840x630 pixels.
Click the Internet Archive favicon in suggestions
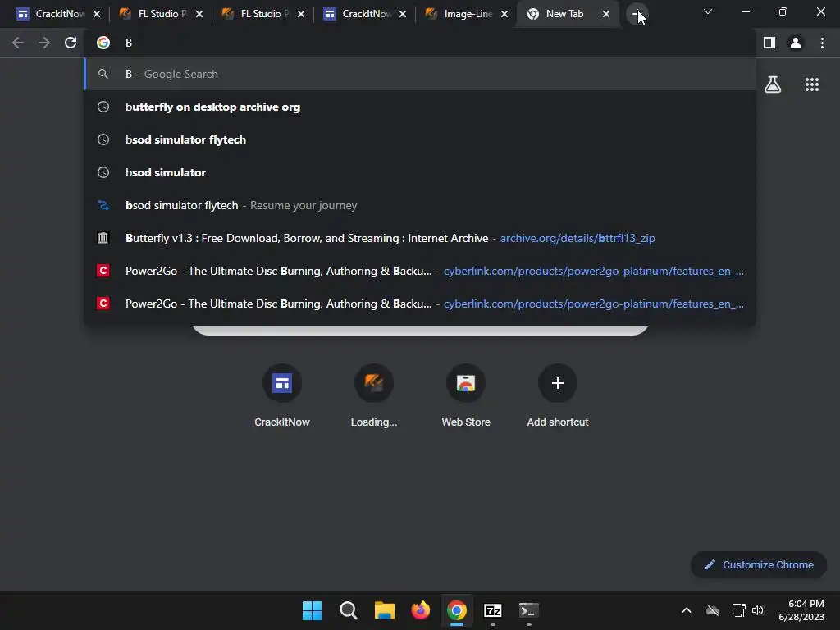coord(103,238)
